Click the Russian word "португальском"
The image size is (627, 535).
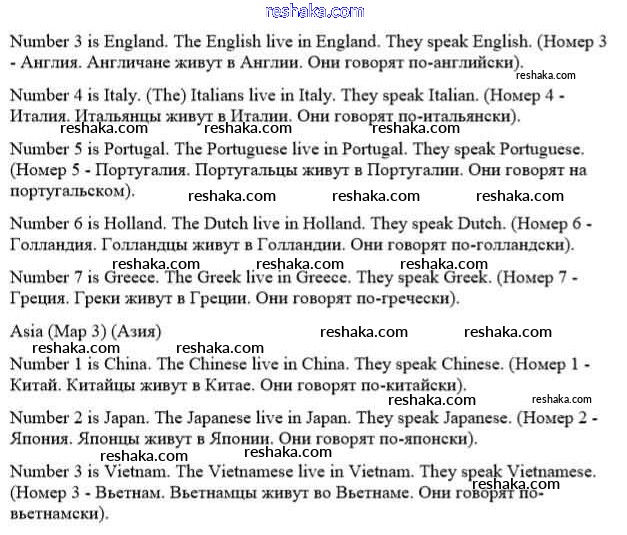(68, 189)
